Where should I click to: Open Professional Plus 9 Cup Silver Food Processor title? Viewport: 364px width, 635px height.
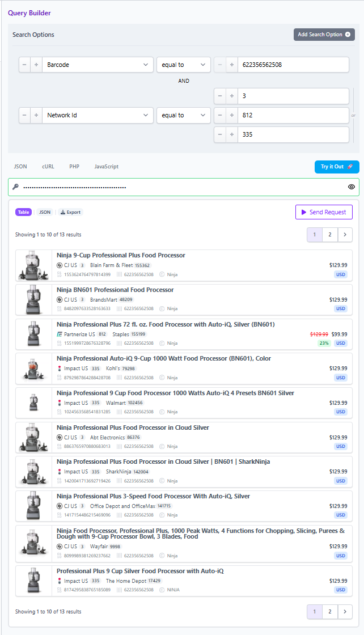click(140, 571)
